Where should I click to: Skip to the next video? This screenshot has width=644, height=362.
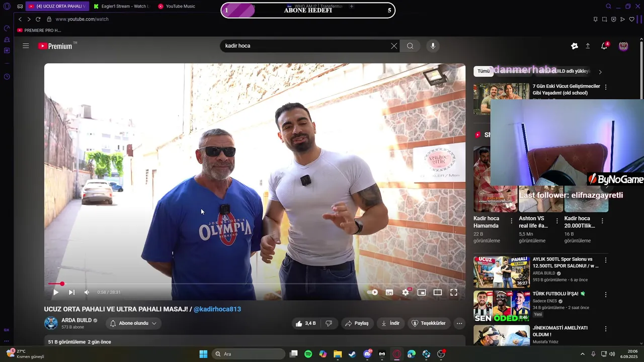[x=71, y=292]
